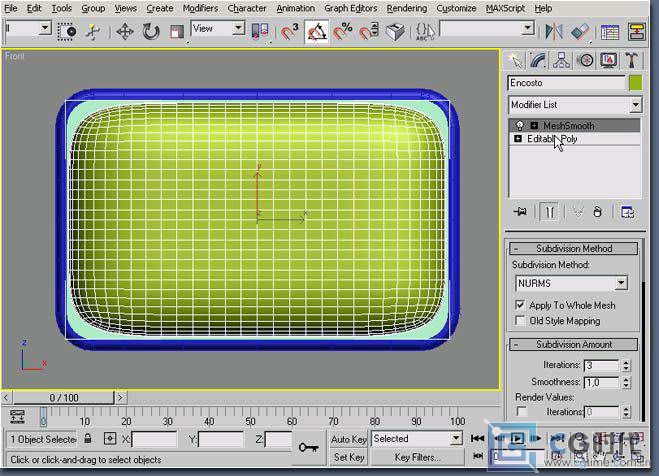Image resolution: width=659 pixels, height=476 pixels.
Task: Toggle Show End Result button
Action: (x=549, y=212)
